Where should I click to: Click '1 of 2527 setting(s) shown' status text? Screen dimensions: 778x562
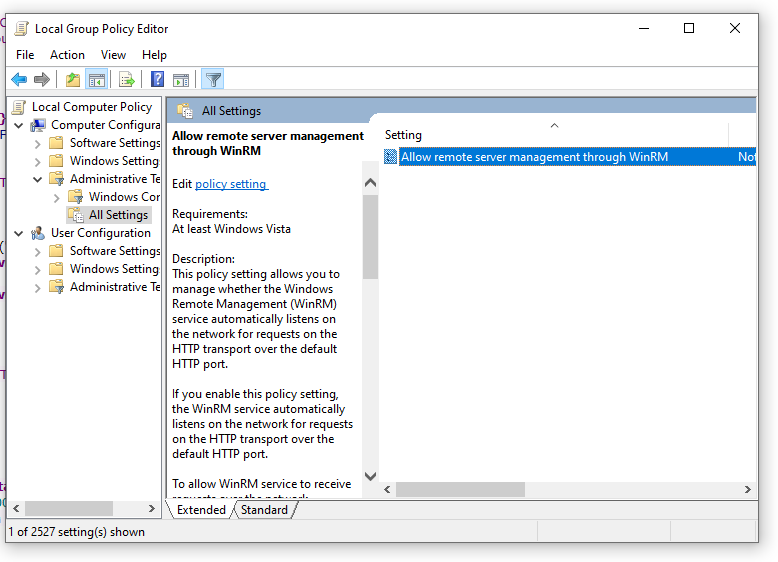(76, 532)
